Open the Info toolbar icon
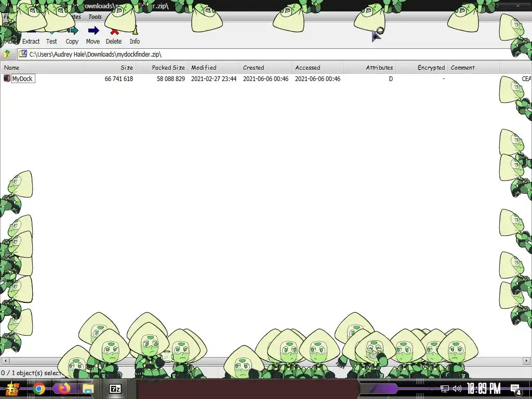 click(x=135, y=31)
